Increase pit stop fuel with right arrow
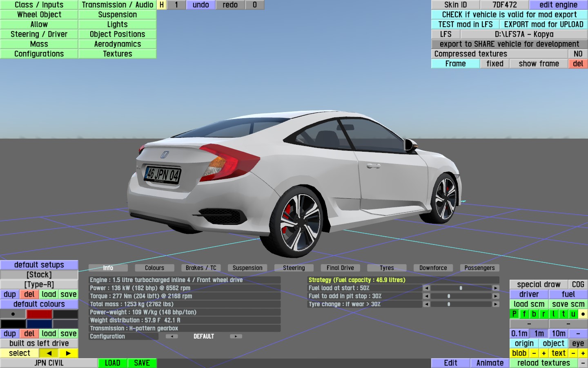The image size is (588, 368). point(496,296)
